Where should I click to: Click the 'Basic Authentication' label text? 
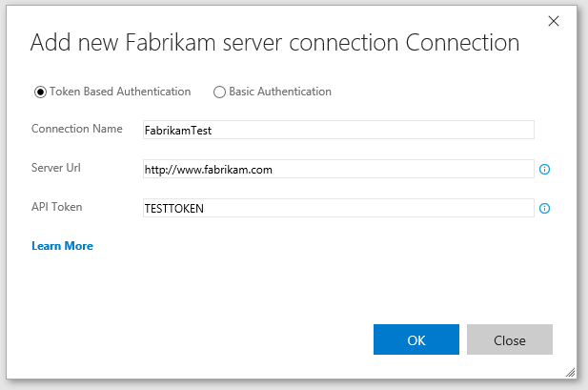(279, 92)
